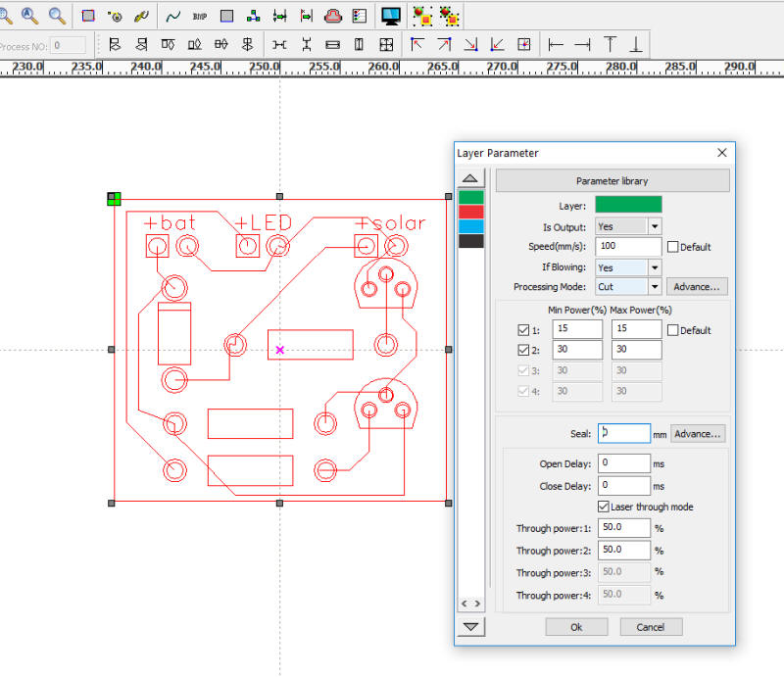Move object to bottom-right corner icon
This screenshot has width=784, height=677.
pos(470,45)
